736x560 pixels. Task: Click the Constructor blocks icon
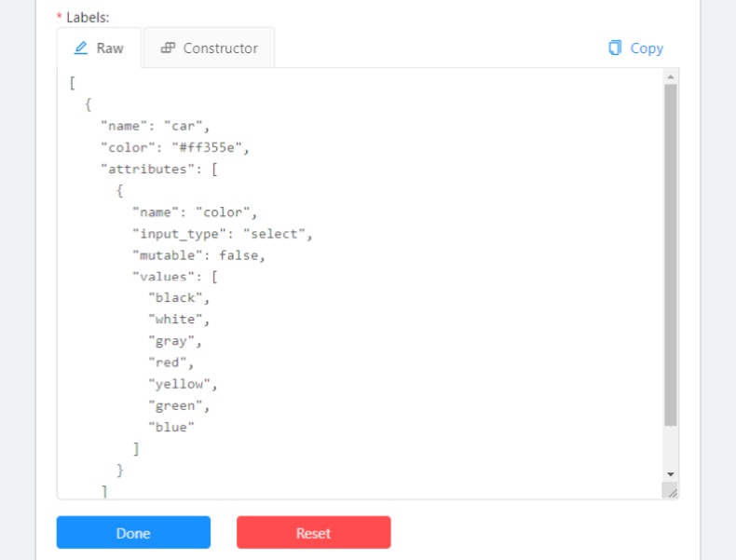168,48
